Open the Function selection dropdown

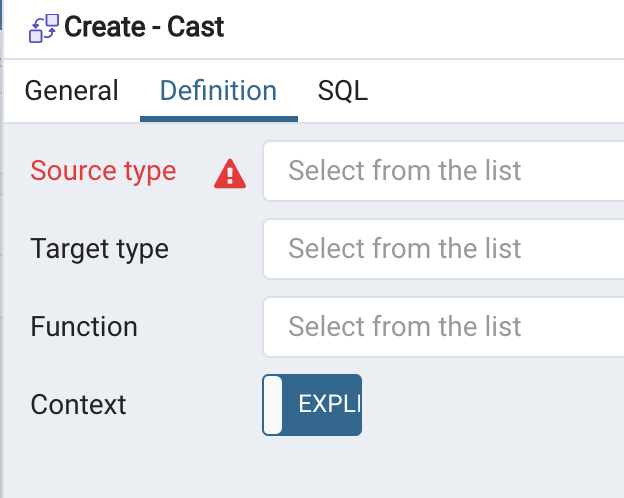(445, 326)
